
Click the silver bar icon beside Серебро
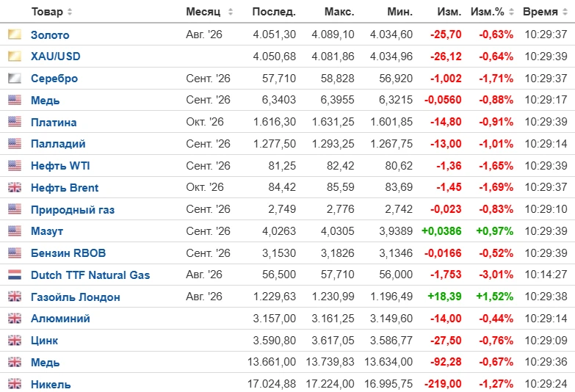15,78
